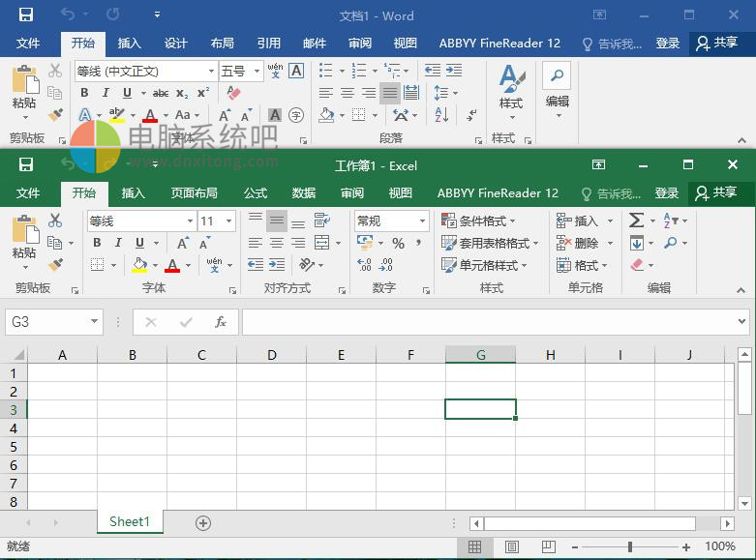Open Excel 数据 tab
The width and height of the screenshot is (756, 560).
(x=303, y=193)
